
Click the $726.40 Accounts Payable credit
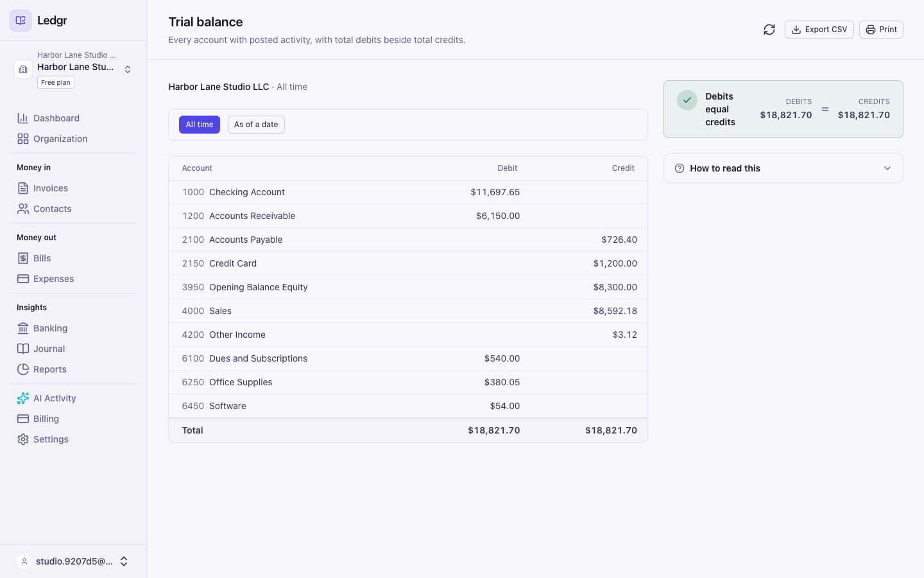pos(619,240)
